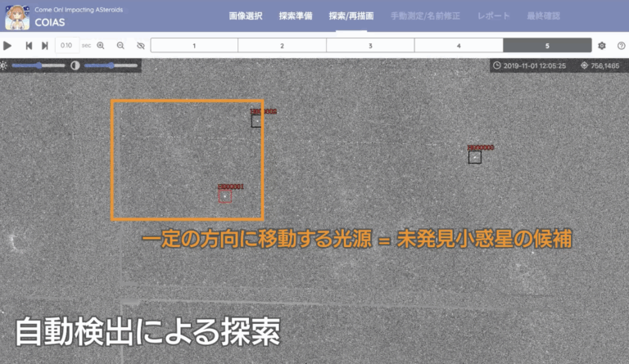Adjust the contrast slider
Viewport: 629px width, 364px height.
[110, 65]
